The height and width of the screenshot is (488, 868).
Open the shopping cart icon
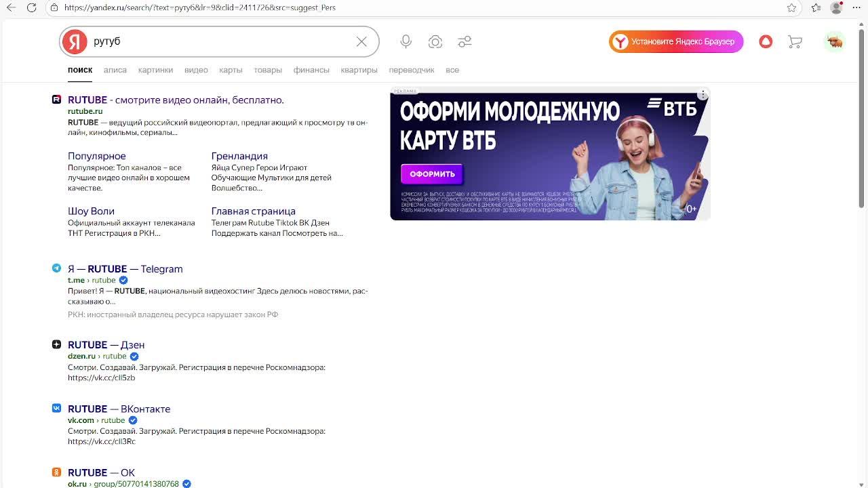tap(795, 41)
